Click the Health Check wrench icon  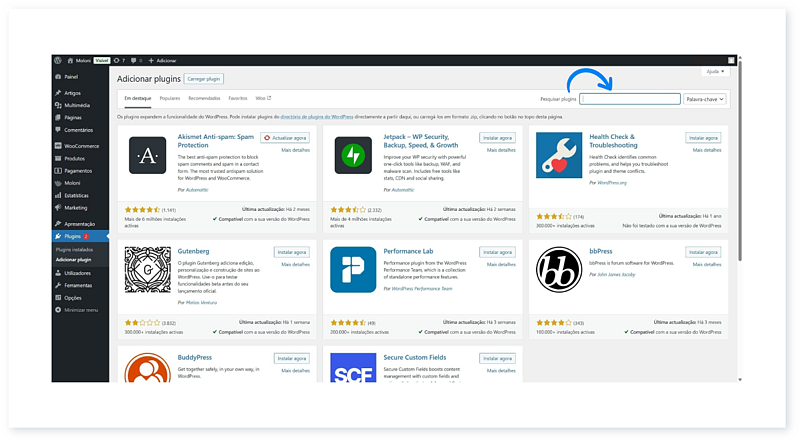click(558, 155)
